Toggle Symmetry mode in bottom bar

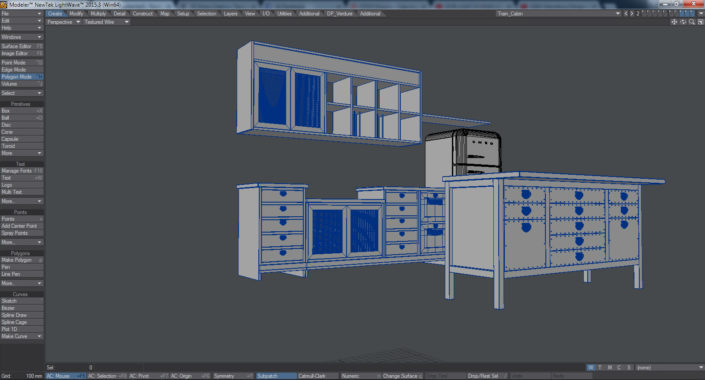click(234, 376)
